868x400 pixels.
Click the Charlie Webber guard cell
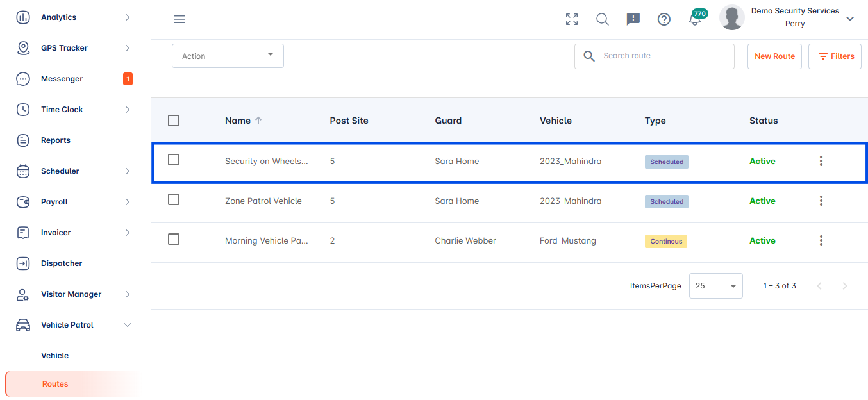coord(465,241)
